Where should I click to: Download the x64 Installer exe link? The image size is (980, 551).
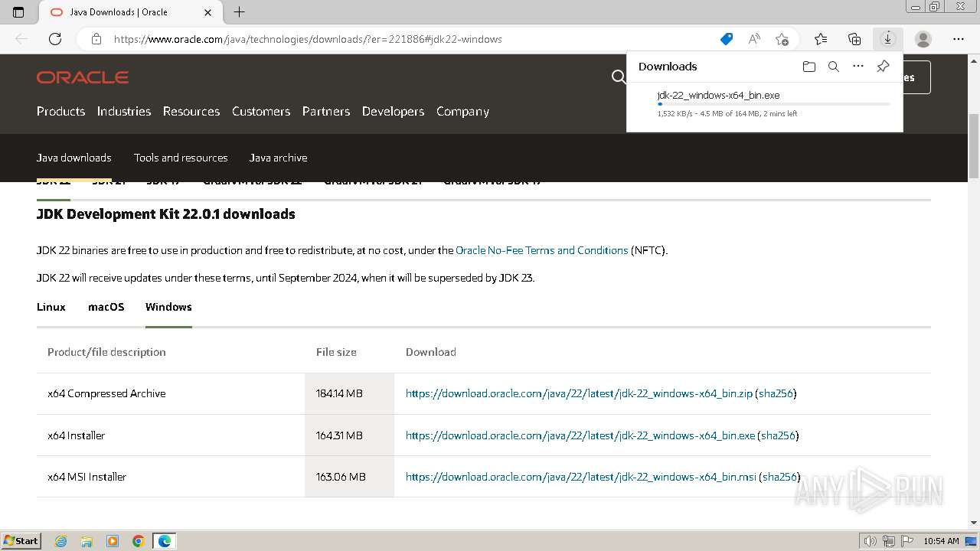580,435
